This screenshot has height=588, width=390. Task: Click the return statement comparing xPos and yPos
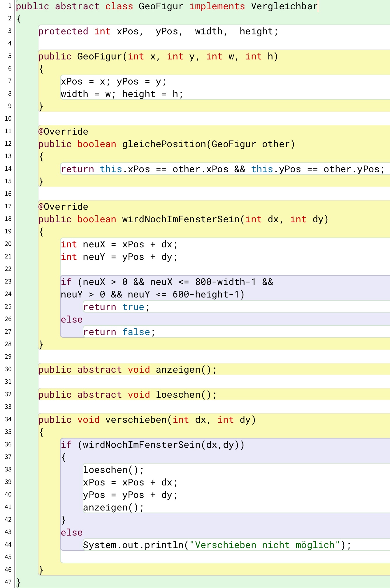(223, 169)
